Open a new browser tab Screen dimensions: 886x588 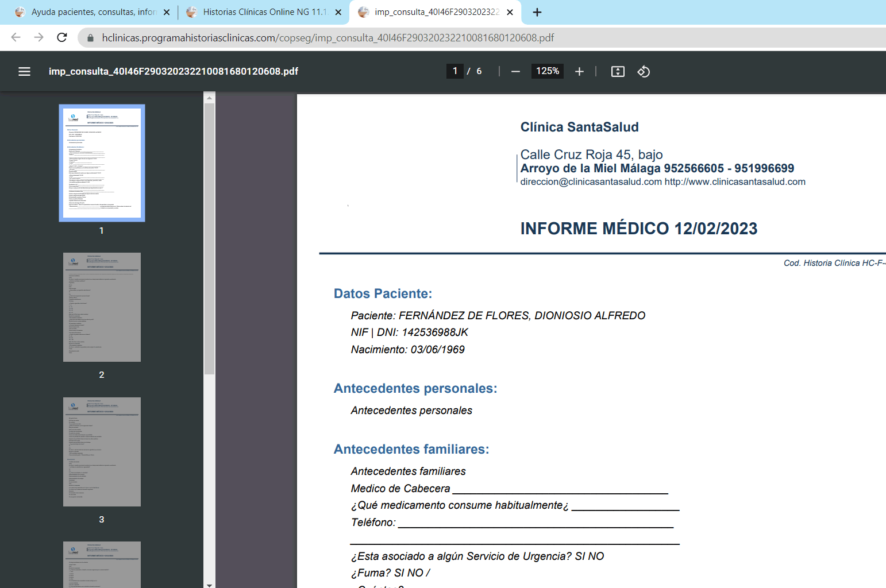(x=537, y=11)
